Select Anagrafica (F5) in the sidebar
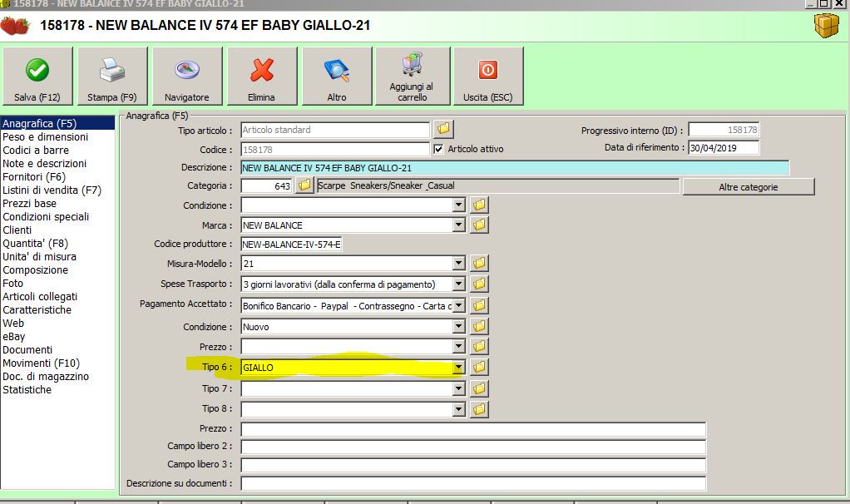This screenshot has width=850, height=504. [57, 124]
